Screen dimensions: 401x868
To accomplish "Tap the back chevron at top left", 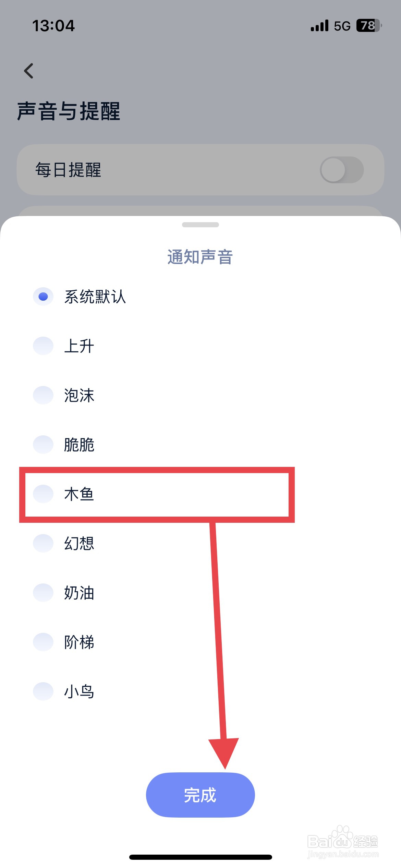I will coord(29,71).
